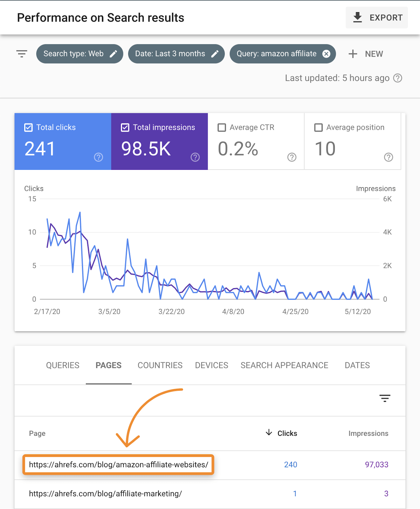Image resolution: width=420 pixels, height=509 pixels.
Task: Sort table by Clicks column arrow
Action: (x=269, y=433)
